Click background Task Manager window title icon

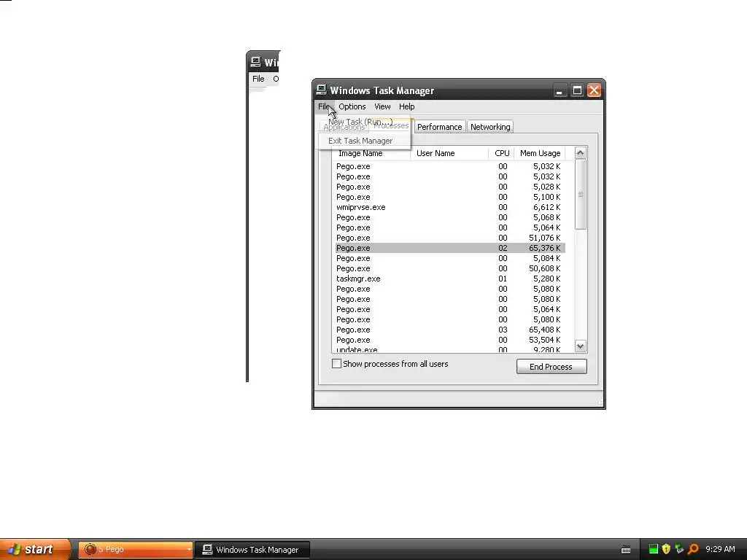256,62
